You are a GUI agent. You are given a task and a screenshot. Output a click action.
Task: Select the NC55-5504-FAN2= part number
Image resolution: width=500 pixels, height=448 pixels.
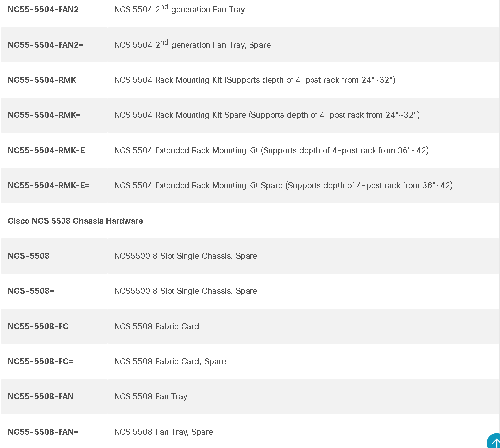coord(46,45)
